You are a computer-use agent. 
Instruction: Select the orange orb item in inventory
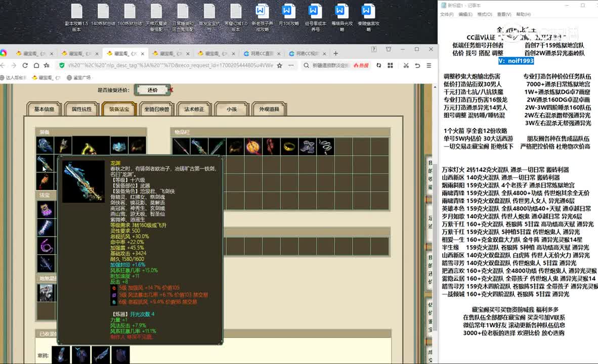[253, 147]
